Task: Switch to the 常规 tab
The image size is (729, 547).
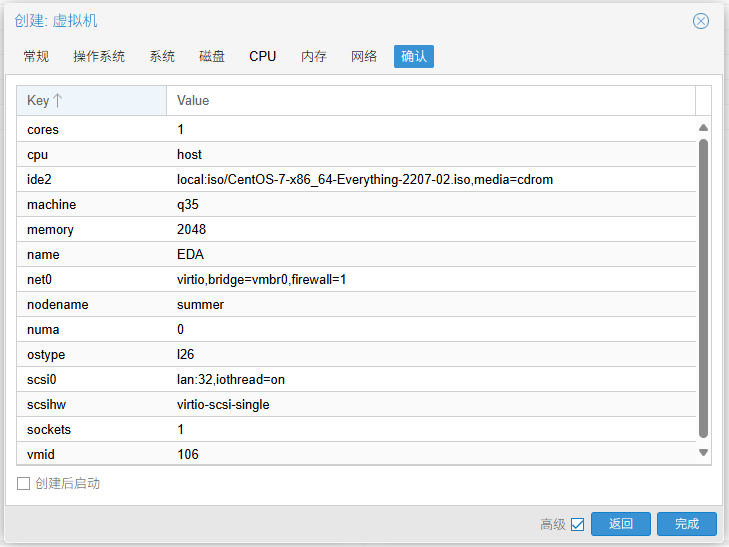Action: pos(36,56)
